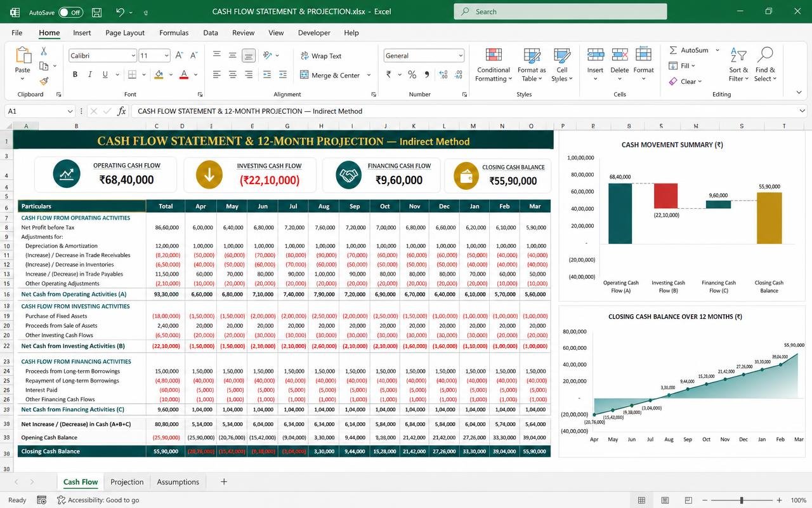Open the Formulas ribbon tab
The image size is (812, 508).
pyautogui.click(x=174, y=32)
